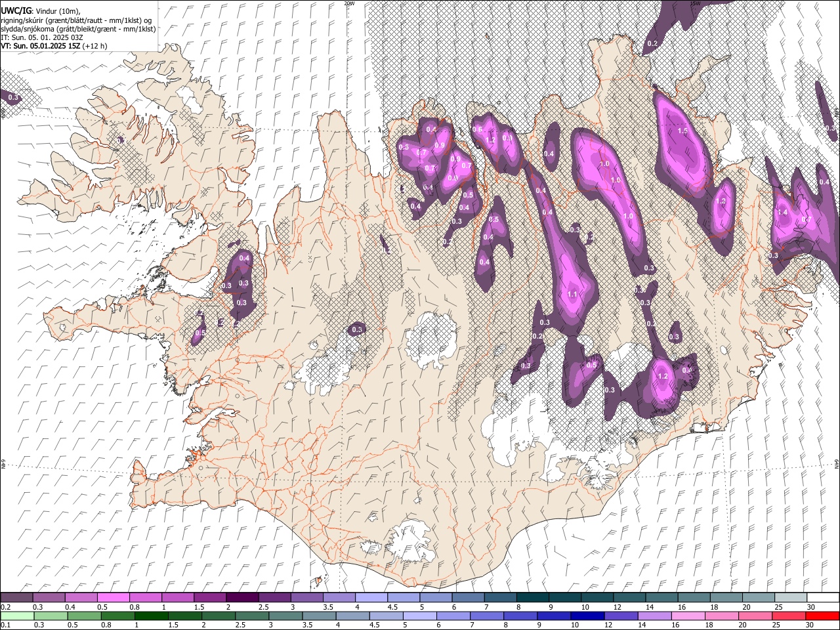Click the '2.5' label under upper legend row
Screen dimensions: 840x630
(x=264, y=607)
